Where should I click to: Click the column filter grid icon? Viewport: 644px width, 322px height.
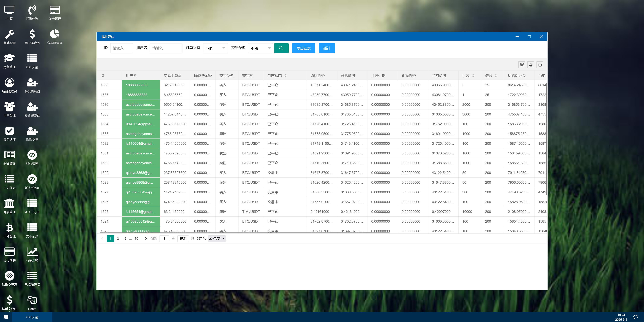[x=522, y=65]
